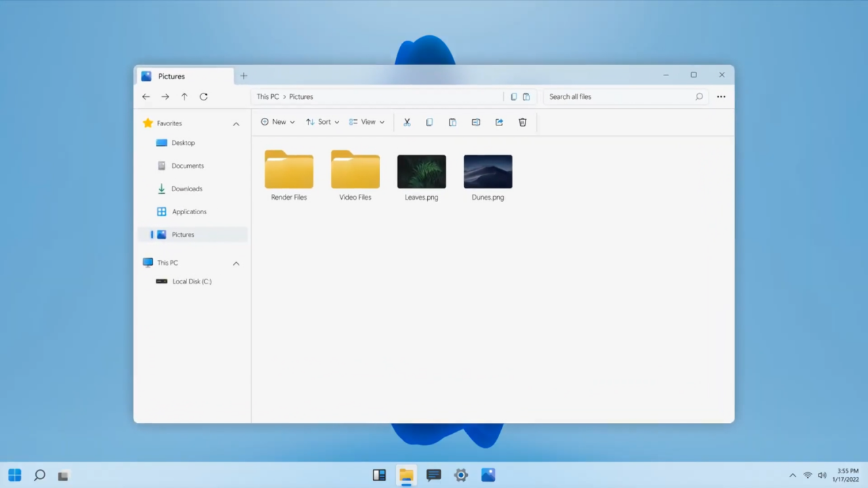Show hidden tray icons chevron
Screen dimensions: 868x488
792,476
